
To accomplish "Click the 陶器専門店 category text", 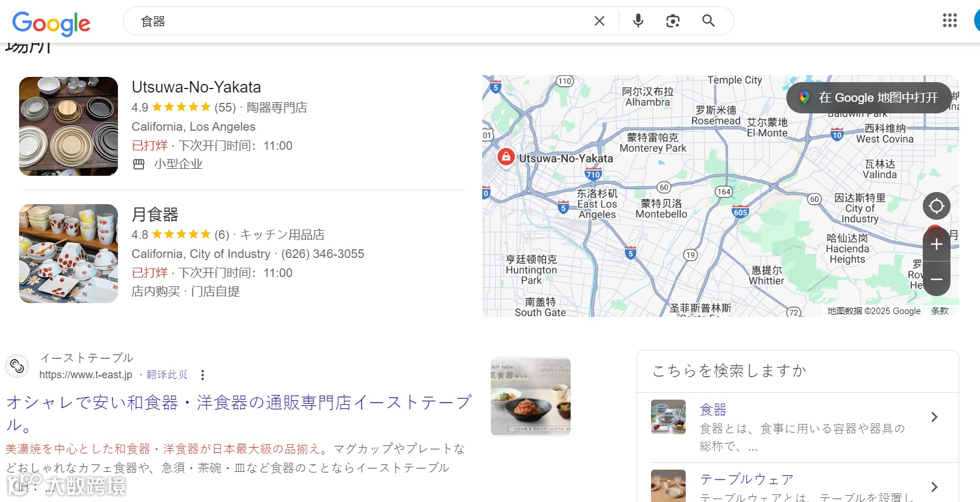I will click(x=277, y=108).
